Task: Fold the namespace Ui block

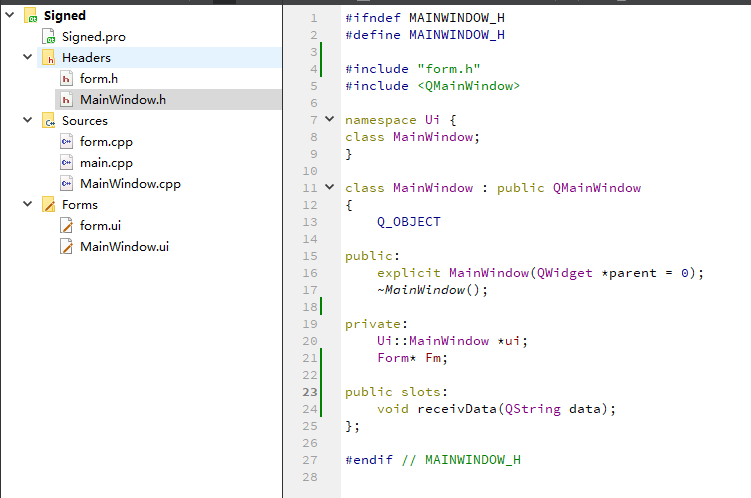Action: pos(330,119)
